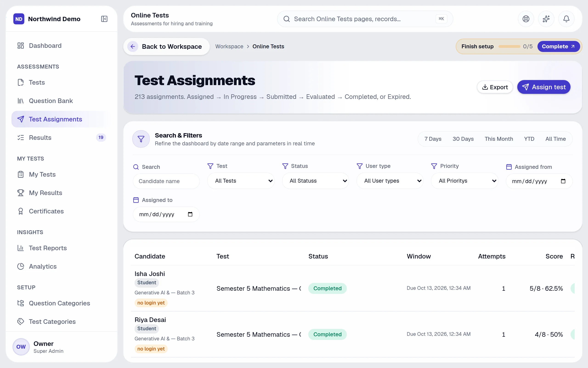Open the notifications bell
Image resolution: width=588 pixels, height=368 pixels.
[566, 19]
